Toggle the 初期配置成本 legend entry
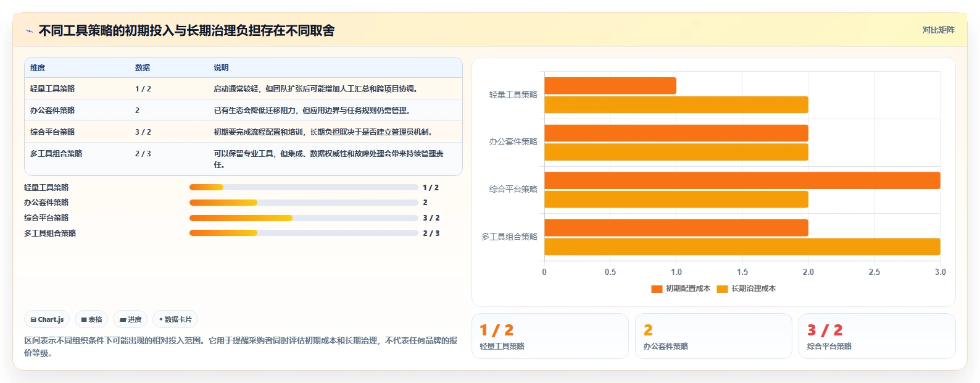This screenshot has width=980, height=383. pyautogui.click(x=681, y=288)
